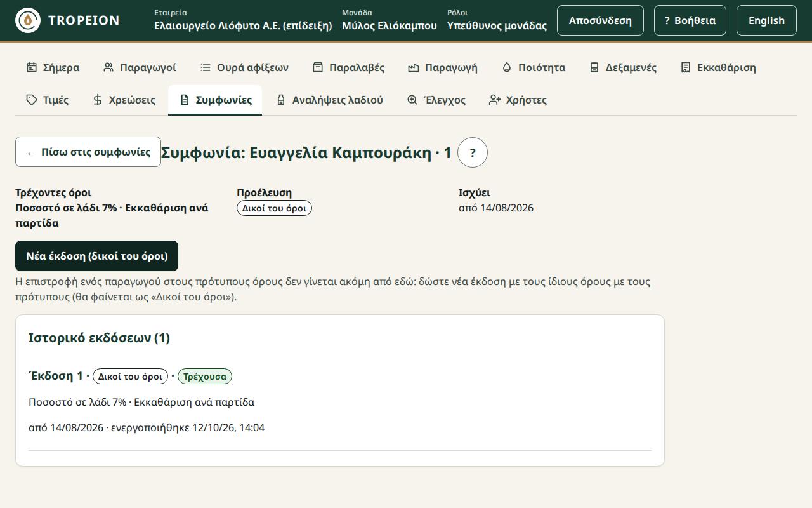Select the Αναλήψεις λαδιού tab
This screenshot has width=812, height=508.
330,100
